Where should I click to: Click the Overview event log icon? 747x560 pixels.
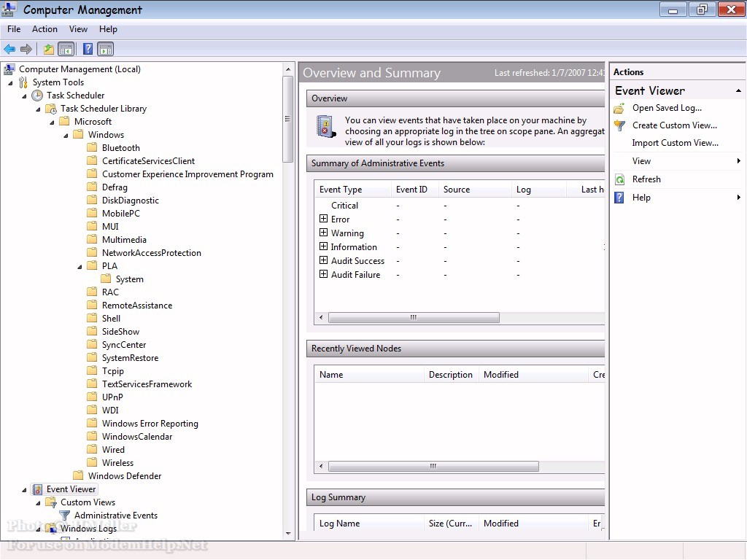click(x=326, y=127)
